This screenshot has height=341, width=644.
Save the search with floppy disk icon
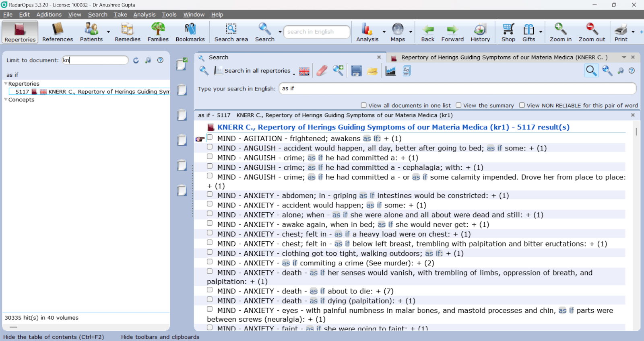(x=356, y=71)
